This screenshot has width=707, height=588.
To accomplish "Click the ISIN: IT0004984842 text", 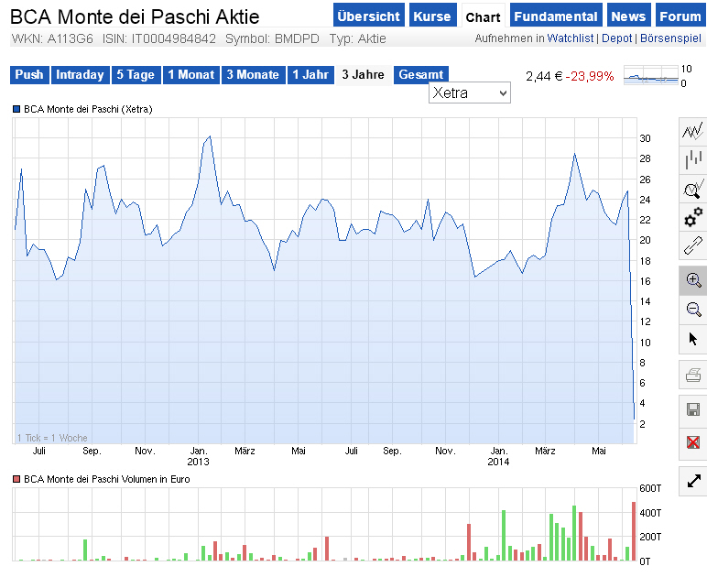I will 159,38.
